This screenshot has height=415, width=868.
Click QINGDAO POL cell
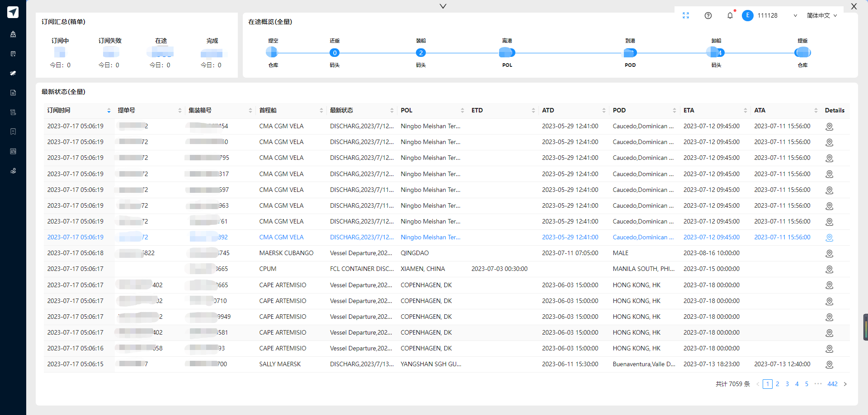pyautogui.click(x=415, y=253)
